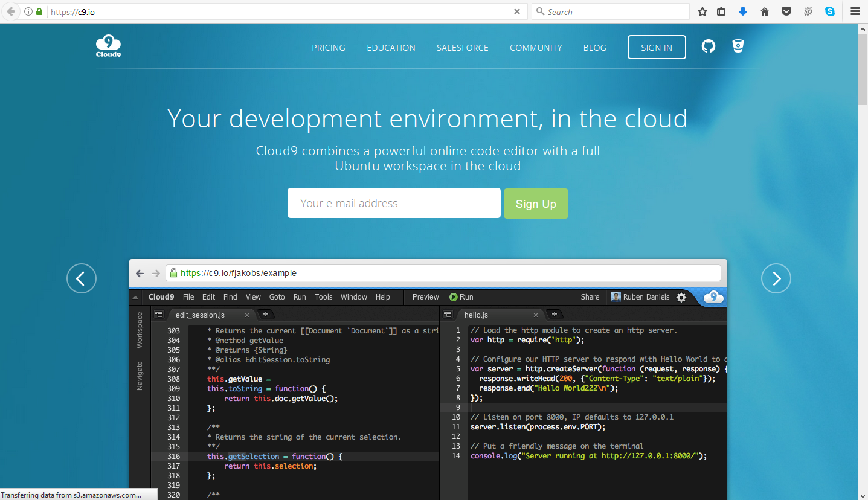Go to previous carousel slide
Screen dimensions: 868x500
82,278
